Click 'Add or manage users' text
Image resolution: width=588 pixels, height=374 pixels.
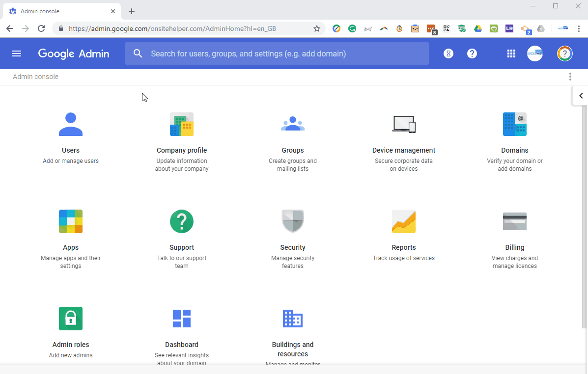(x=71, y=161)
